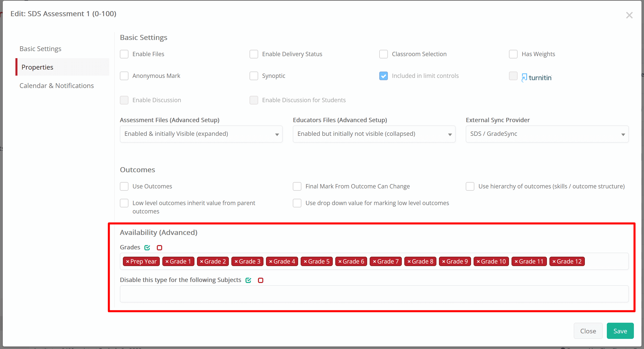Image resolution: width=644 pixels, height=349 pixels.
Task: Remove the Grade 1 tag
Action: (x=167, y=261)
